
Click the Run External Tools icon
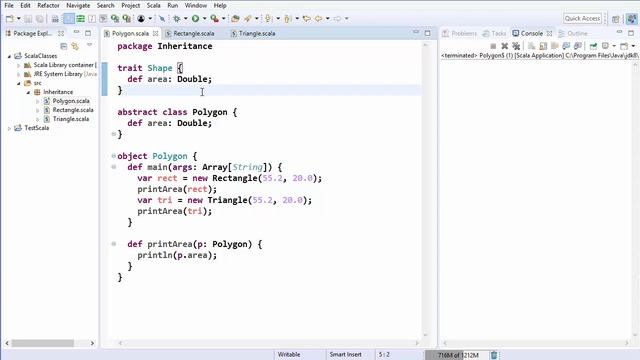click(x=214, y=18)
